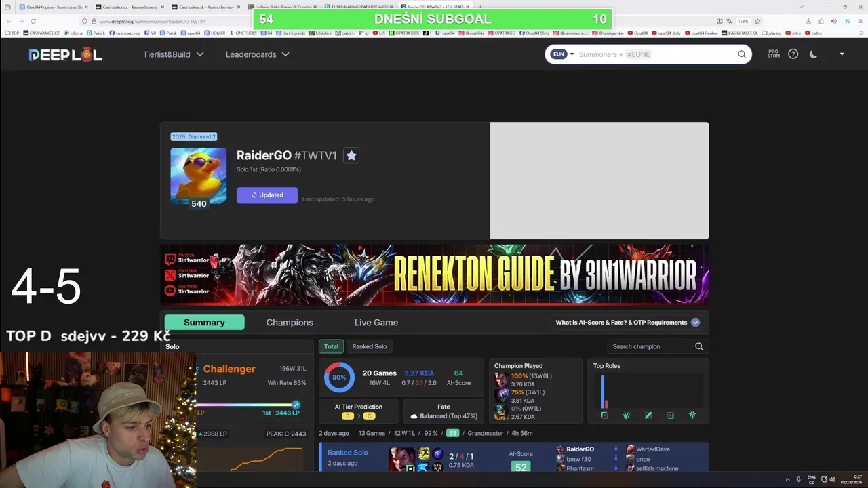The width and height of the screenshot is (868, 488).
Task: Click the DEEPLOL logo
Action: (x=66, y=55)
